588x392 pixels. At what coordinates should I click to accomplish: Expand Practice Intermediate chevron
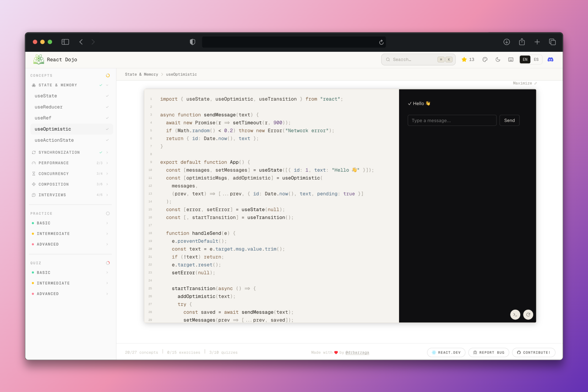pyautogui.click(x=107, y=234)
